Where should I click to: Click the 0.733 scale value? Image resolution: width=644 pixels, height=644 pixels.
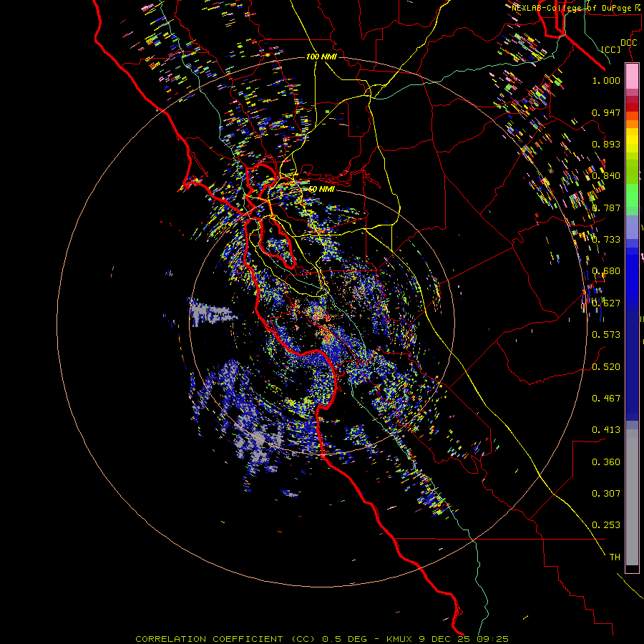pyautogui.click(x=606, y=240)
